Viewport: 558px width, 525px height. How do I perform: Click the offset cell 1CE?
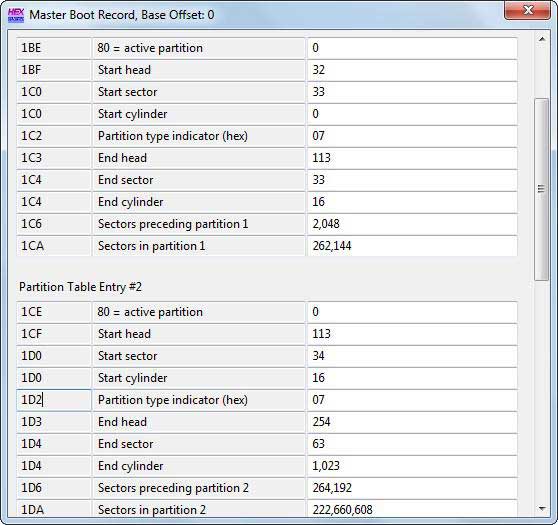(54, 312)
